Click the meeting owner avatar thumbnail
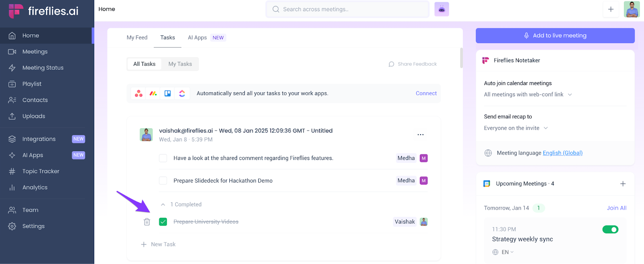This screenshot has height=264, width=644. 146,135
